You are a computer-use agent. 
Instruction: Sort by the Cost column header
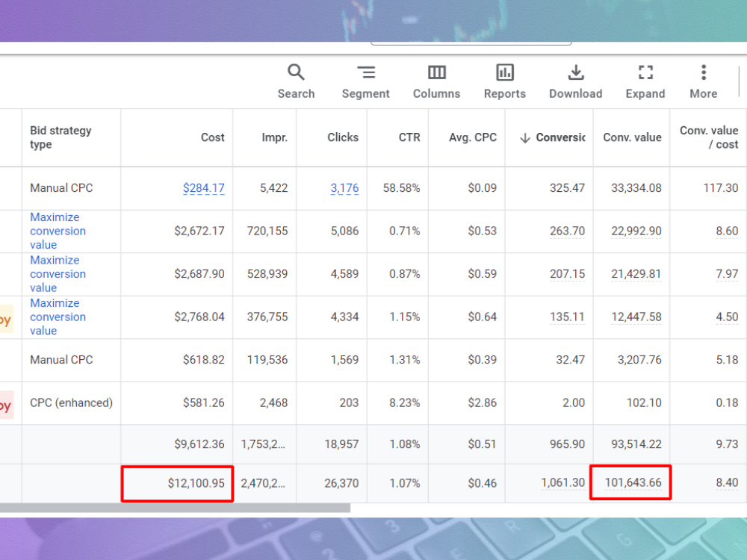212,137
